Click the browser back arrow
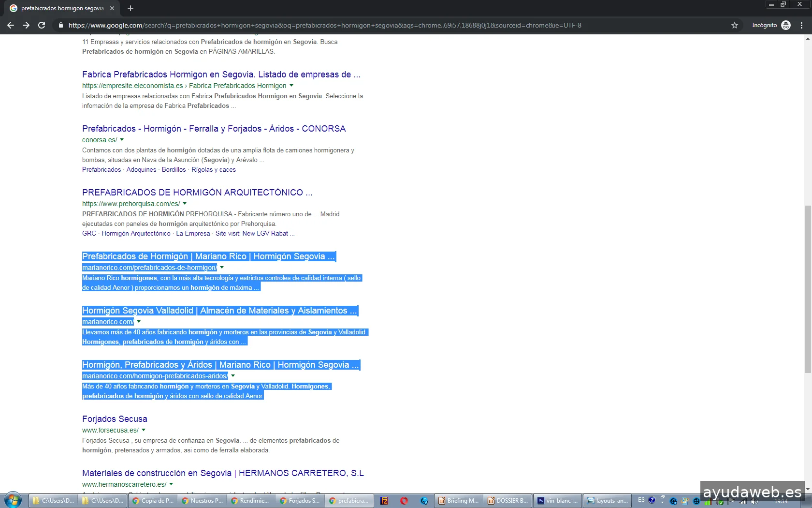Viewport: 812px width, 508px height. coord(11,25)
